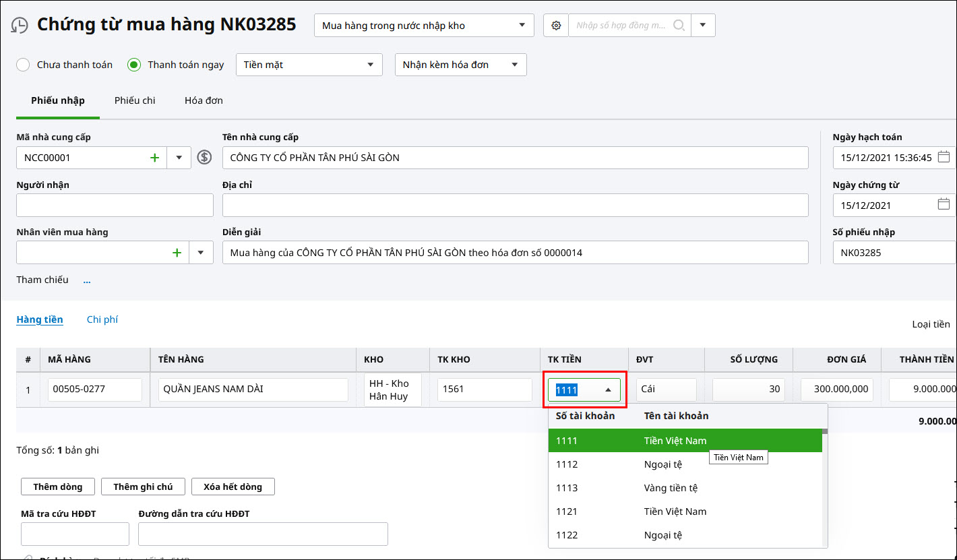Click the account list scrollbar
Image resolution: width=957 pixels, height=560 pixels.
tap(824, 485)
